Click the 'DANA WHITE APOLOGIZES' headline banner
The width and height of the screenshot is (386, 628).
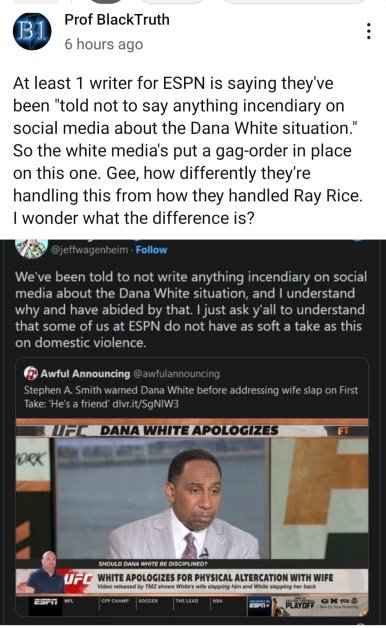(x=189, y=431)
